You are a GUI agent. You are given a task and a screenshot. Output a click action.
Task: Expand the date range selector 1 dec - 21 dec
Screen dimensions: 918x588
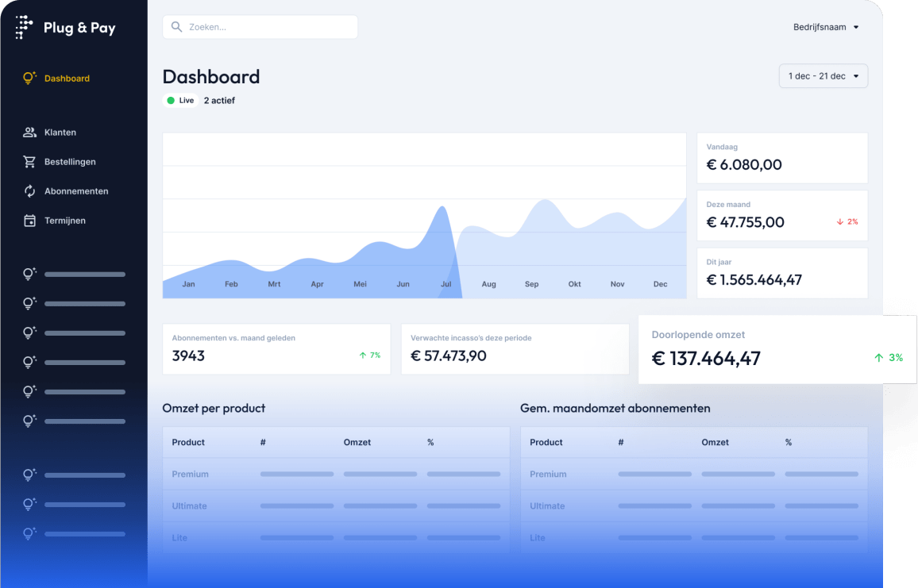coord(823,75)
